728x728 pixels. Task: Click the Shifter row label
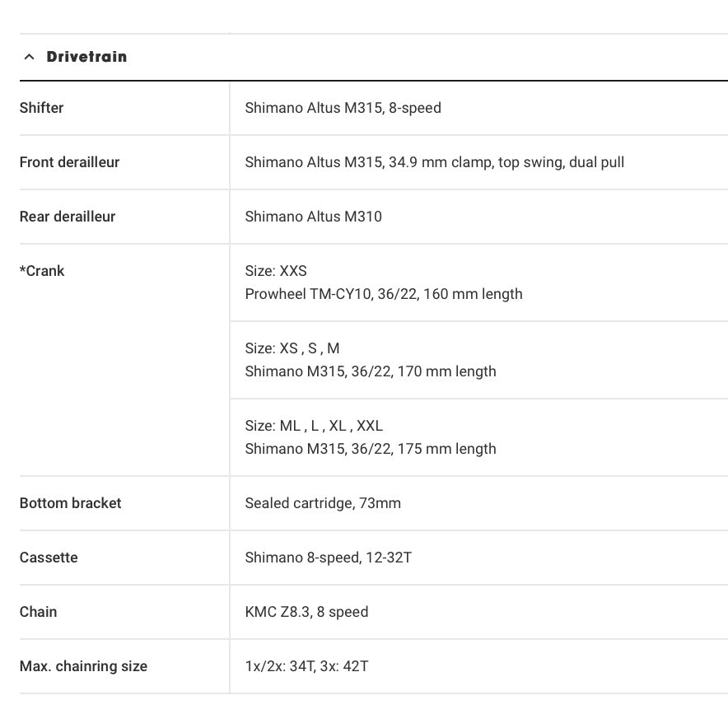coord(41,108)
